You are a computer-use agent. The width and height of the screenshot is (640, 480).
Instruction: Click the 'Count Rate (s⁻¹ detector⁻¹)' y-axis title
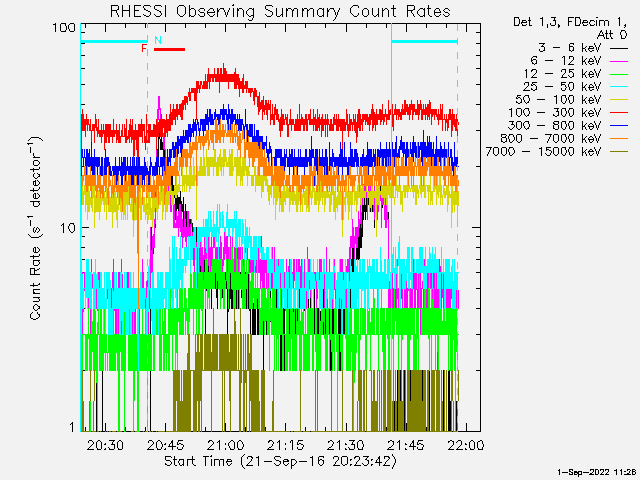pos(36,228)
